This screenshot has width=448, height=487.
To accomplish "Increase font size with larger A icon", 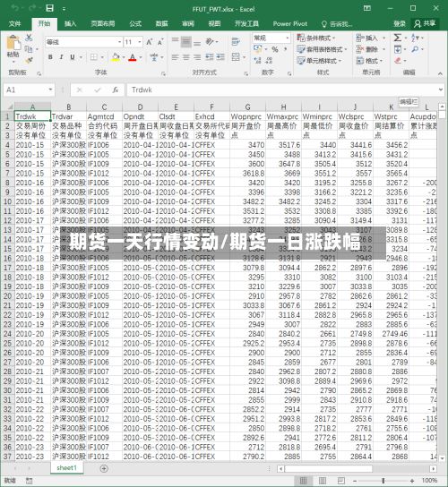I will 150,42.
